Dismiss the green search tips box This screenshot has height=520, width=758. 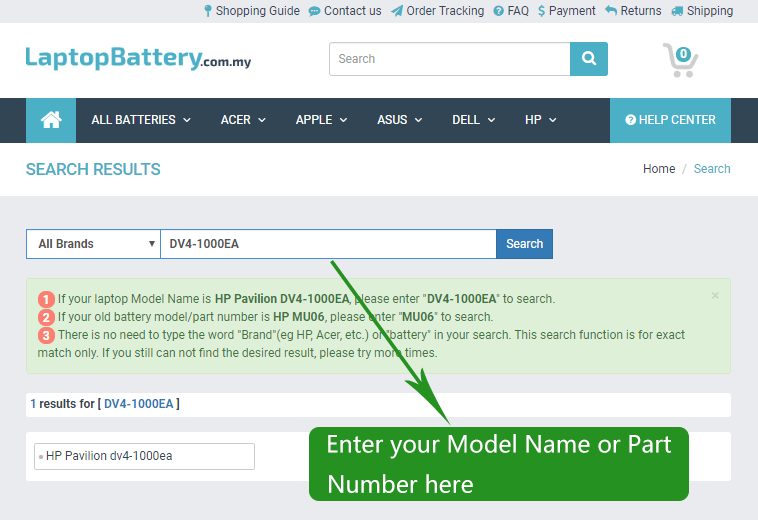(x=715, y=296)
